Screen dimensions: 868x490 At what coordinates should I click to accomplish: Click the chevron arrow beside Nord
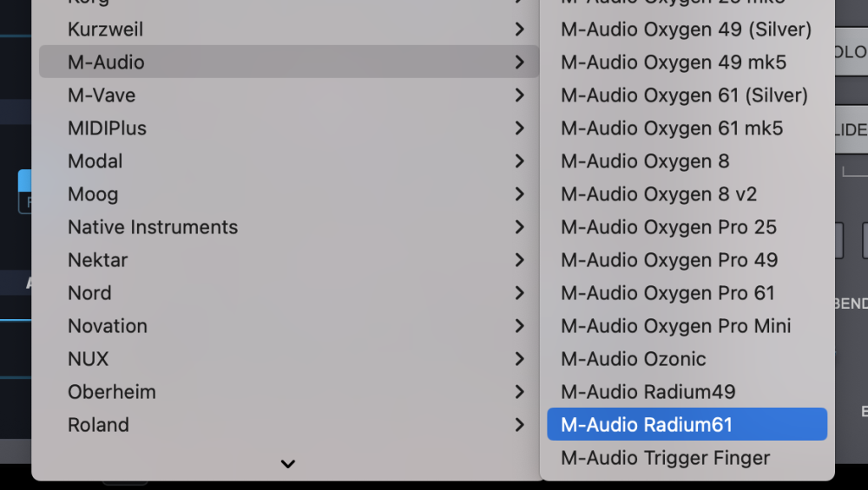coord(519,293)
